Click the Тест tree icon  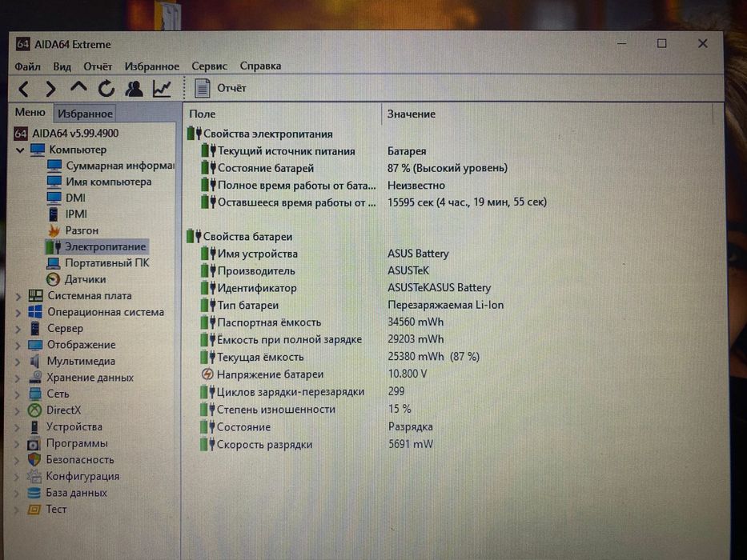click(34, 510)
